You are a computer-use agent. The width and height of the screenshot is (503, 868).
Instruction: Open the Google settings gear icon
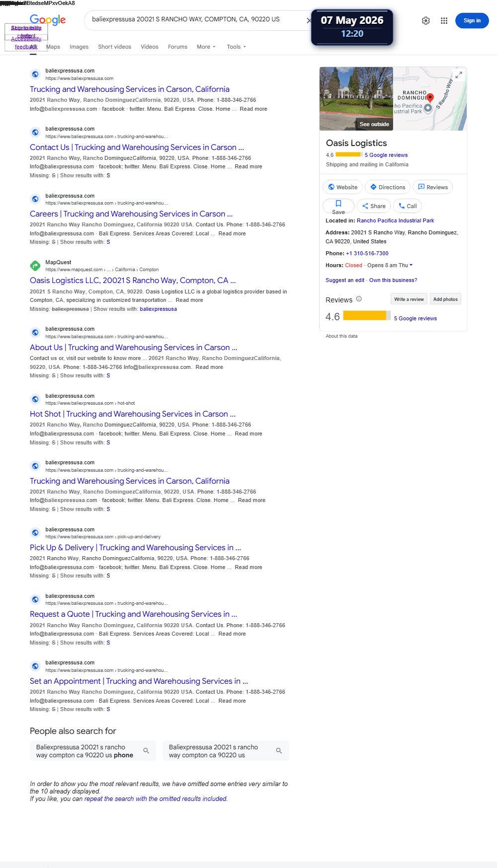pyautogui.click(x=426, y=20)
